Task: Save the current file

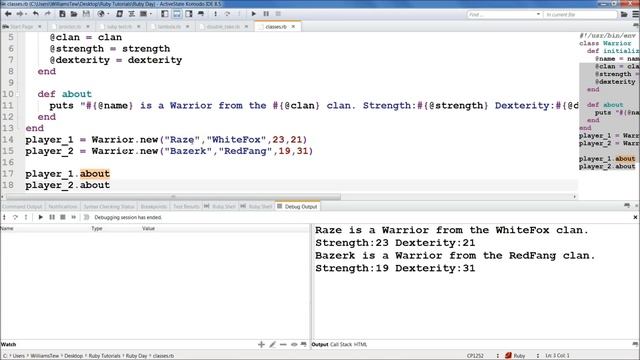Action: click(86, 14)
